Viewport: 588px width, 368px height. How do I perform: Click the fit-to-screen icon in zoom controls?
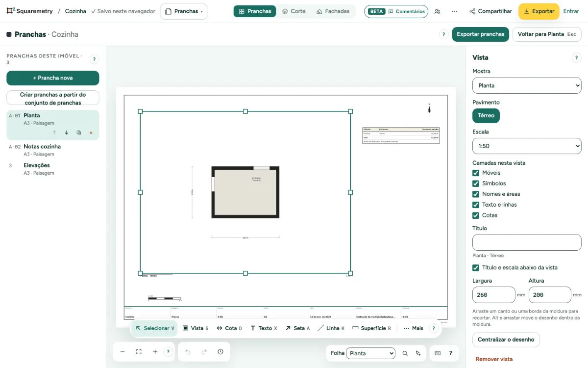click(x=139, y=352)
